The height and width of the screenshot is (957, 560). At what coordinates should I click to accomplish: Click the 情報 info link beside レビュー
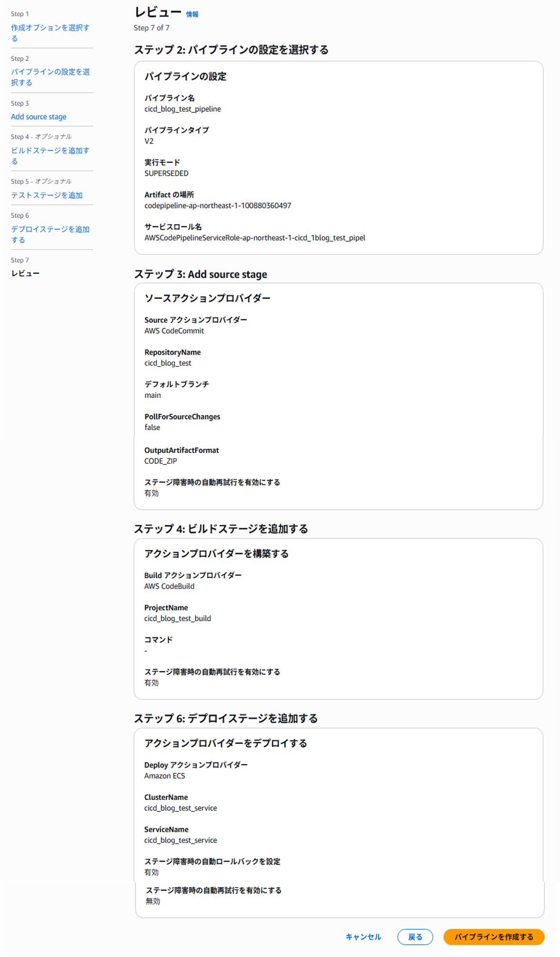[192, 15]
